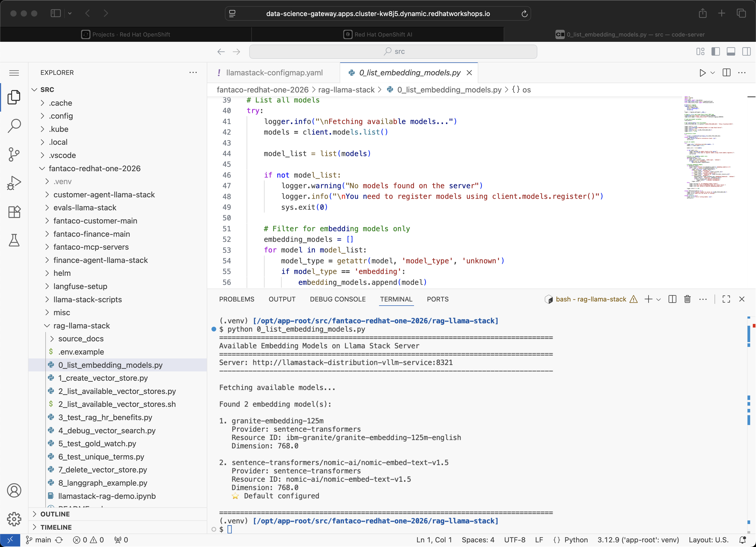Screen dimensions: 756x547
Task: Kill terminal with the trash icon
Action: (x=687, y=299)
